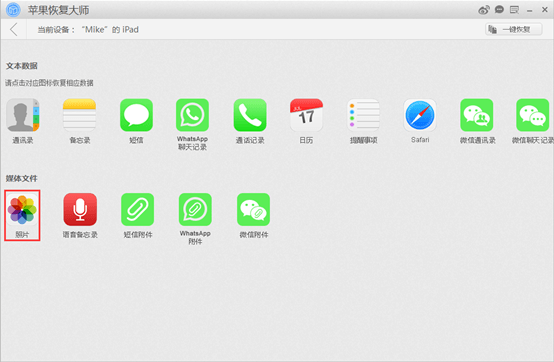554x362 pixels.
Task: Open WhatsApp chat history (聊天记录) icon
Action: tap(193, 115)
